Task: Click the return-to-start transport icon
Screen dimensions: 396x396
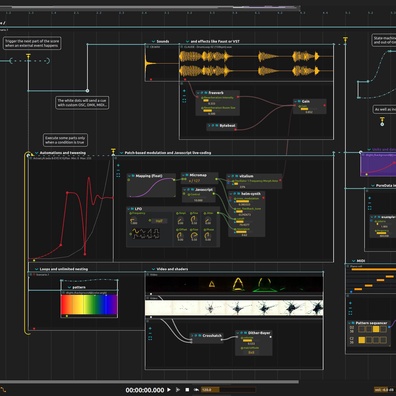Action: point(196,389)
